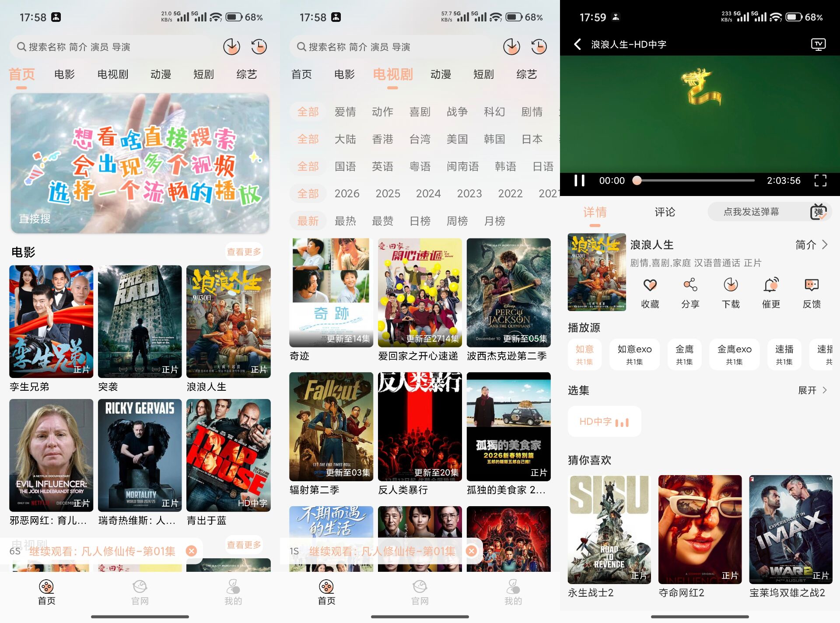The width and height of the screenshot is (840, 623).
Task: Open watch history clock icon in left screen
Action: pyautogui.click(x=259, y=47)
